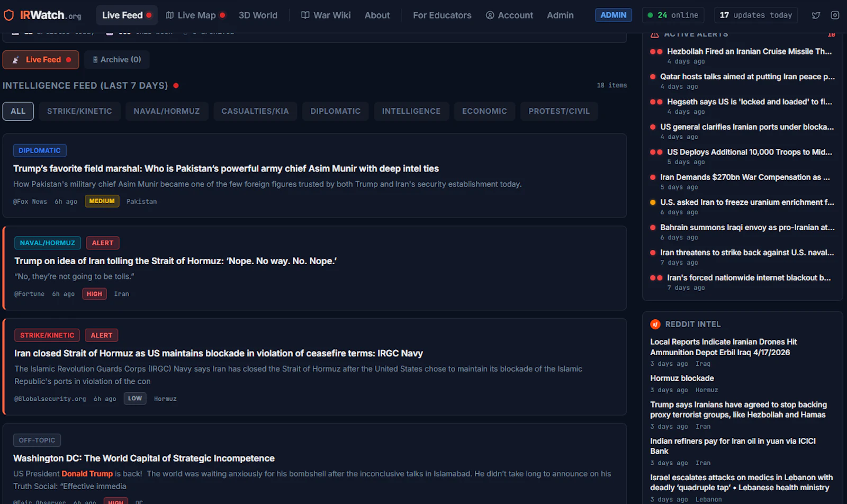The width and height of the screenshot is (847, 504).
Task: Open alert U.S. asked Iran freeze uranium
Action: [747, 202]
